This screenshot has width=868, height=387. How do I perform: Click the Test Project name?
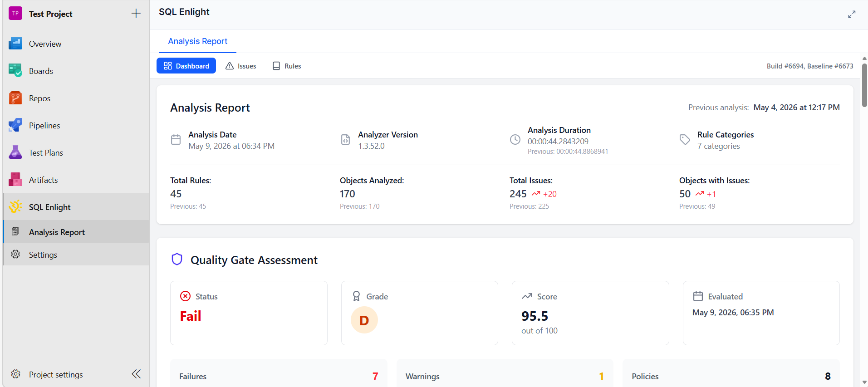51,14
